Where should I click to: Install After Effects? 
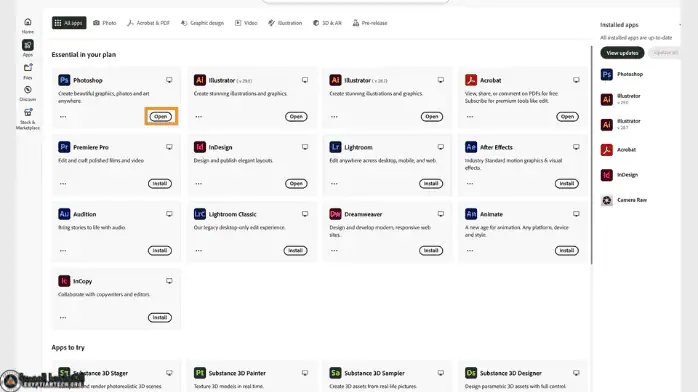[567, 183]
